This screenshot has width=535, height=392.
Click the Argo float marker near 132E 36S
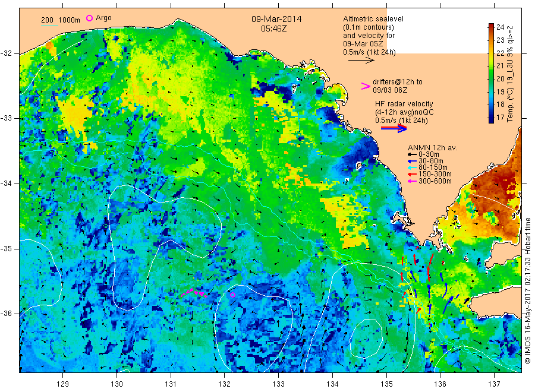click(232, 295)
